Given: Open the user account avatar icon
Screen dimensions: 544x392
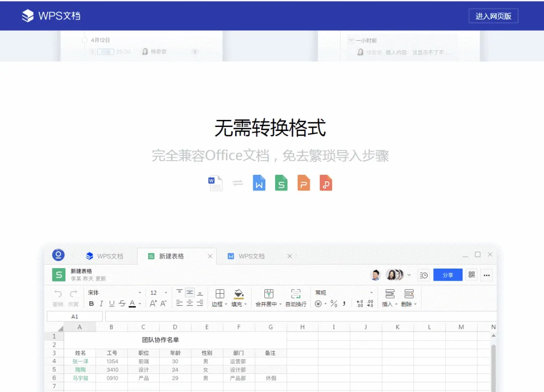Looking at the screenshot, I should [58, 255].
